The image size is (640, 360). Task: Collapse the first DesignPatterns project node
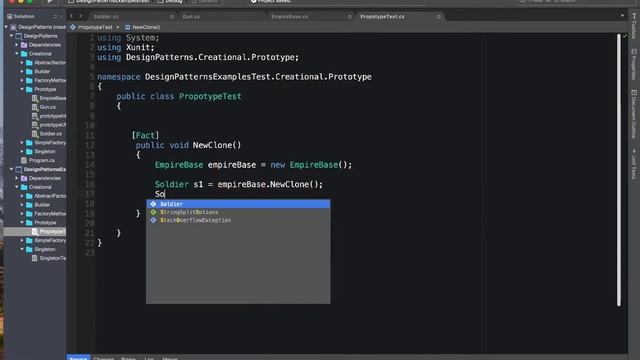[x=11, y=36]
